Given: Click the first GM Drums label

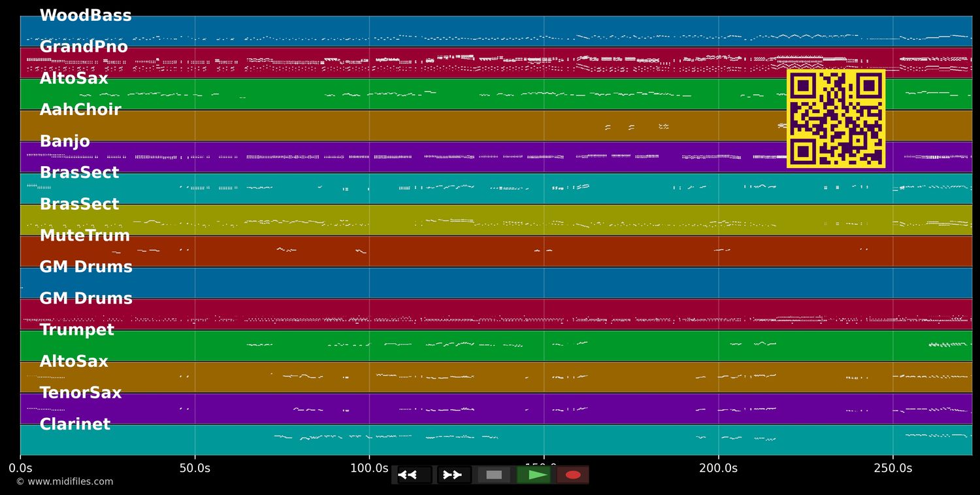Looking at the screenshot, I should coord(86,266).
